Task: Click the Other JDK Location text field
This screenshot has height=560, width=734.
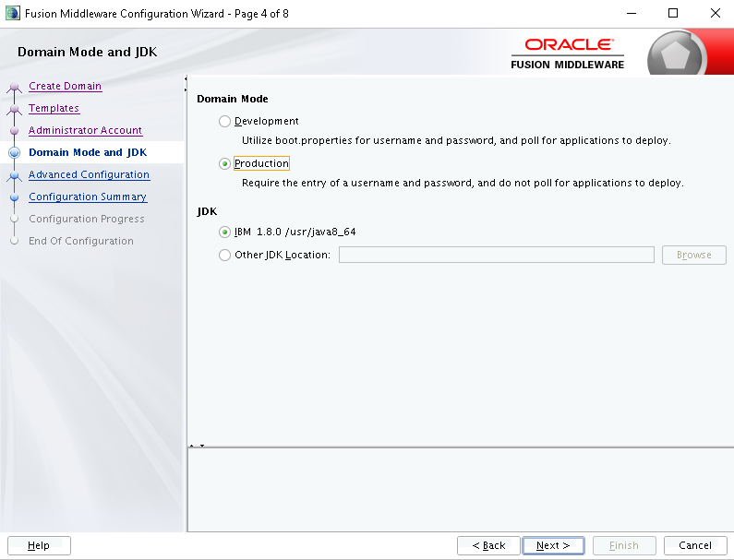Action: 496,255
